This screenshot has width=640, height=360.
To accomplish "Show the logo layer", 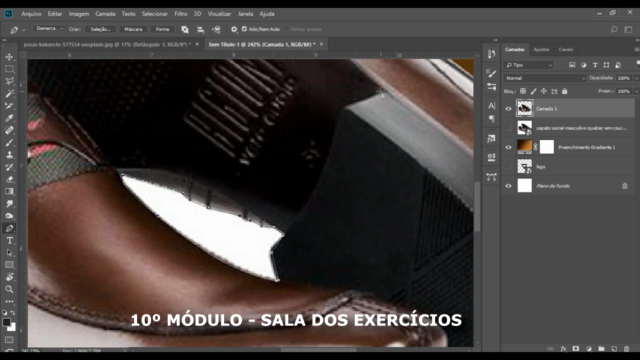I will 508,167.
